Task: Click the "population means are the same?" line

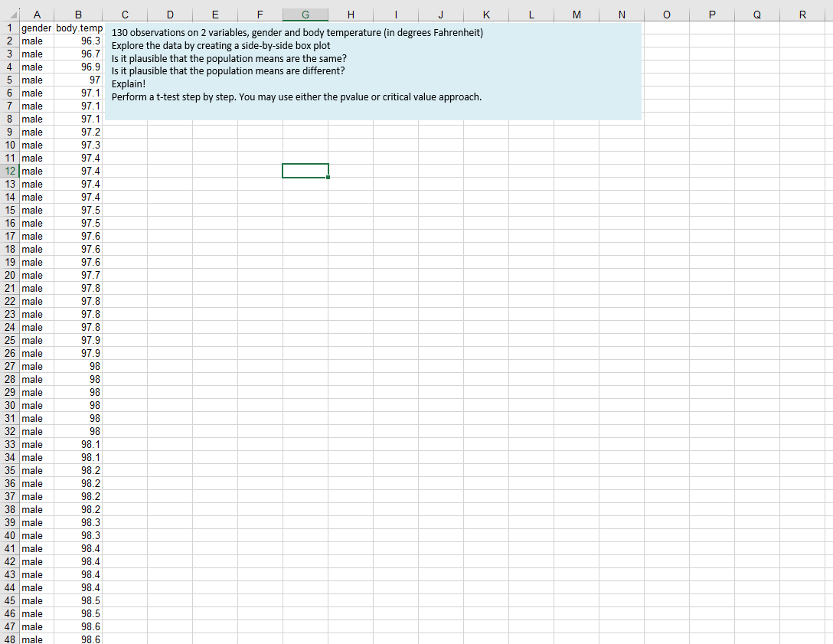Action: 229,58
